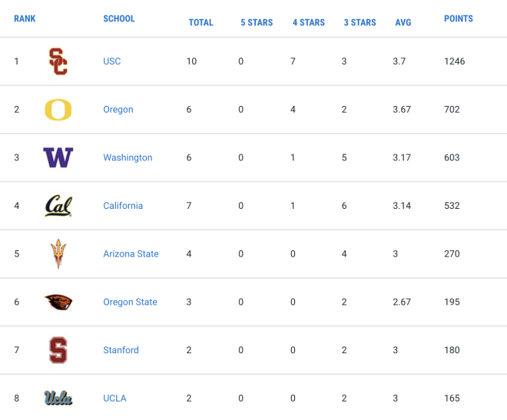
Task: Open the Arizona State link
Action: [x=131, y=254]
